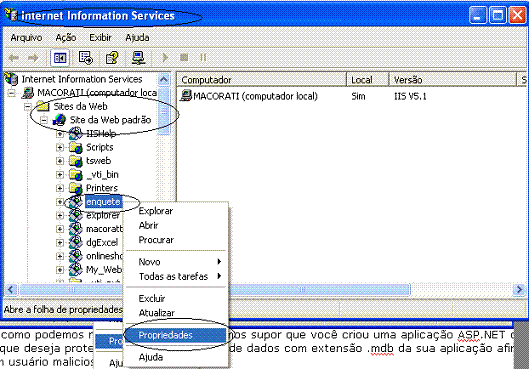The height and width of the screenshot is (369, 529).
Task: Click the explorer application icon
Action: pos(76,215)
